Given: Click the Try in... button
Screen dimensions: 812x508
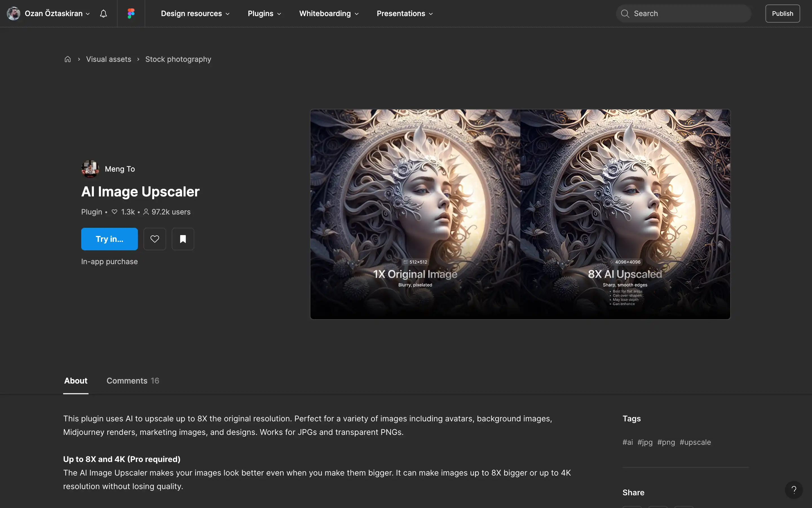Looking at the screenshot, I should coord(109,239).
